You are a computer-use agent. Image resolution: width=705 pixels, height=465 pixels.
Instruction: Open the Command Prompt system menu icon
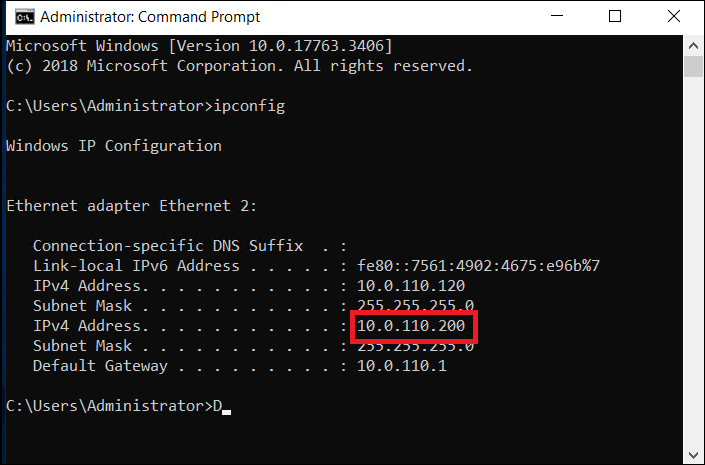[24, 17]
